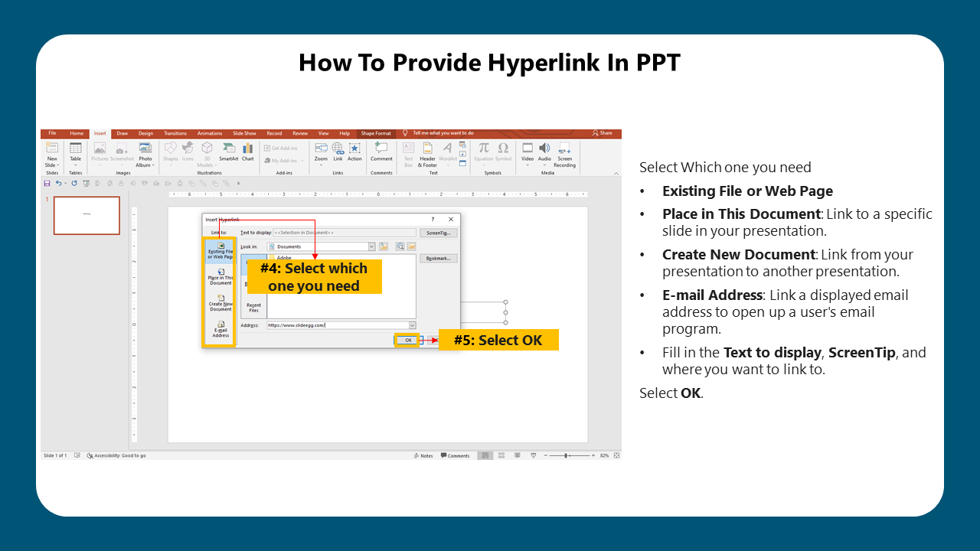Click the Share button
This screenshot has height=551, width=980.
tap(603, 133)
